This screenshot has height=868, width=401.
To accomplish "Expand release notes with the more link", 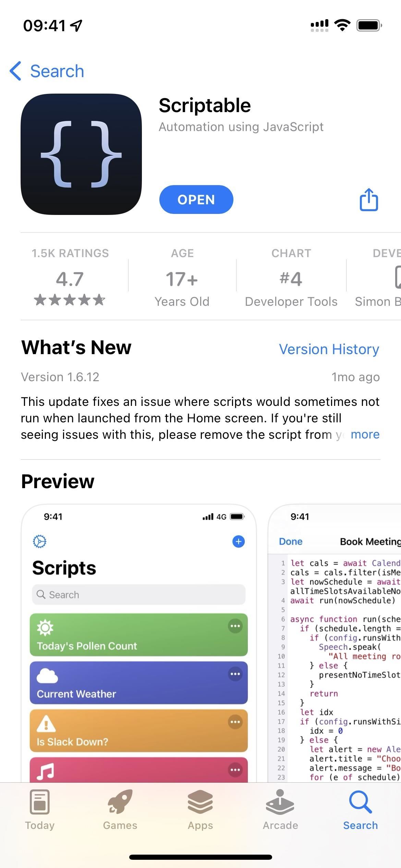I will click(365, 434).
